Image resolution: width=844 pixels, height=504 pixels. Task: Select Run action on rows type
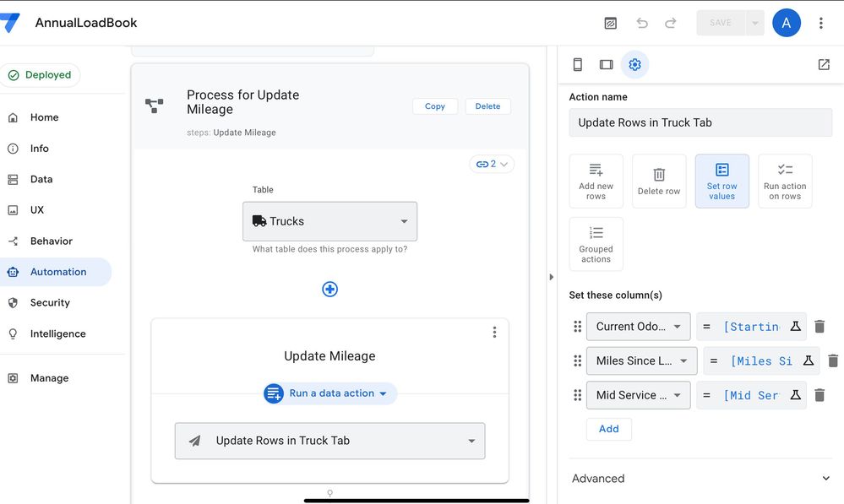tap(785, 182)
